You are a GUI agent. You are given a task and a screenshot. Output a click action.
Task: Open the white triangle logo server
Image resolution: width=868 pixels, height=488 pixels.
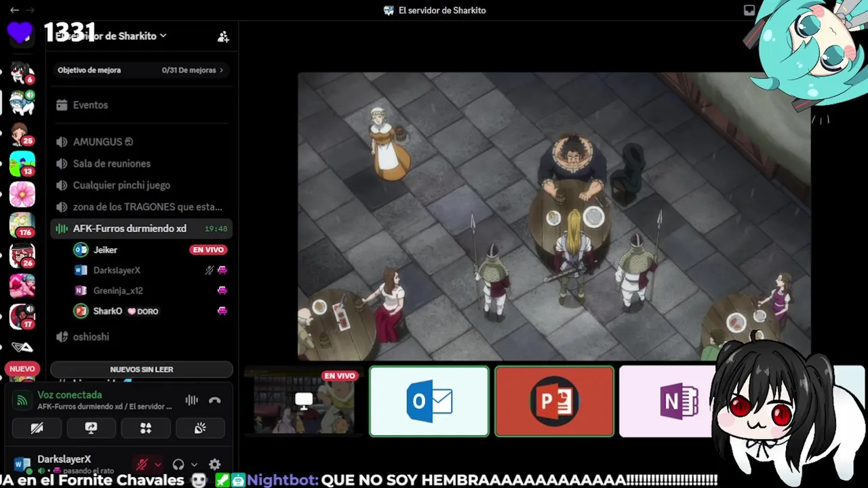point(22,347)
